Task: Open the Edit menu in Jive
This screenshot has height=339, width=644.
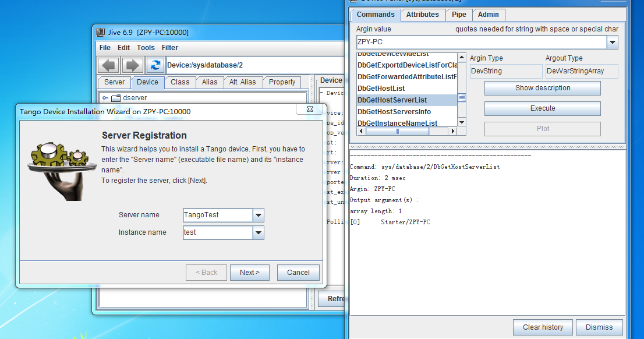Action: click(x=123, y=48)
